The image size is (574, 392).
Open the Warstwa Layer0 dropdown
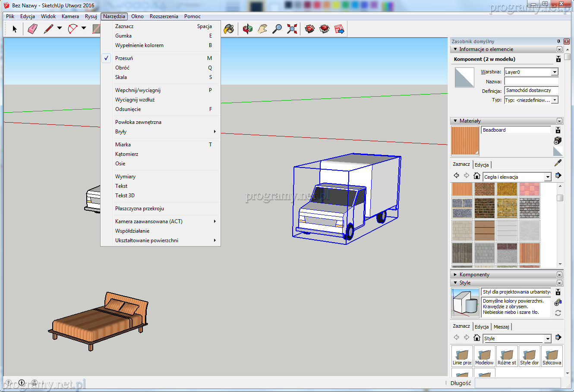pos(555,72)
